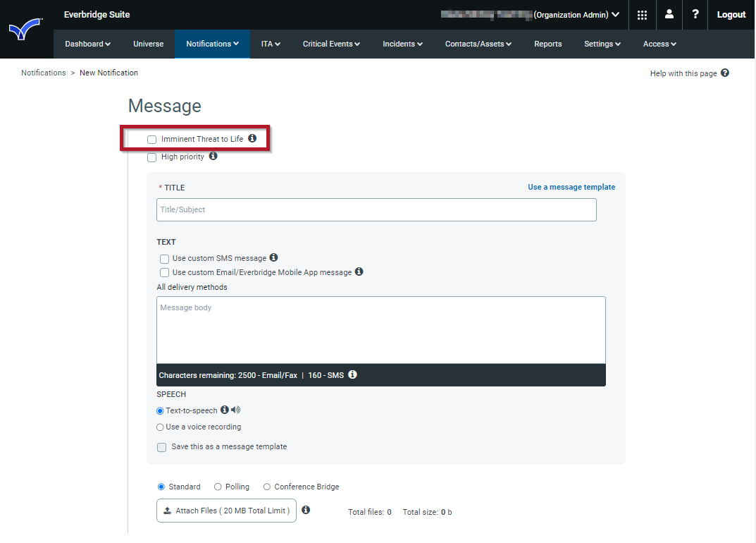Open the Reports tab
Viewport: 756px width, 543px height.
[x=547, y=44]
